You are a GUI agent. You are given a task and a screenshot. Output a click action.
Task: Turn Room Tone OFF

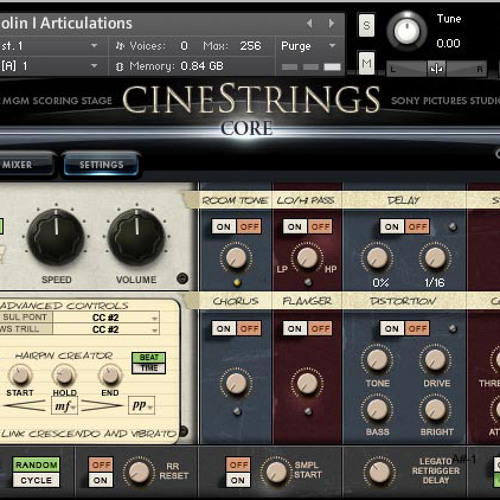pyautogui.click(x=249, y=227)
